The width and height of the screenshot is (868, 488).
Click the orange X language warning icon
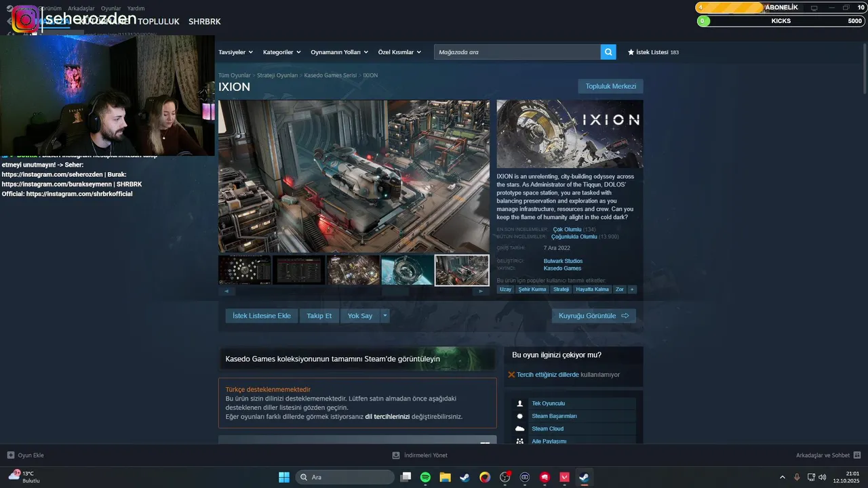click(x=511, y=375)
